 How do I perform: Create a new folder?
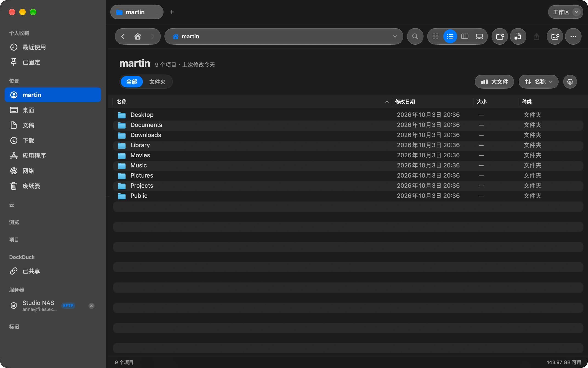[x=500, y=37]
